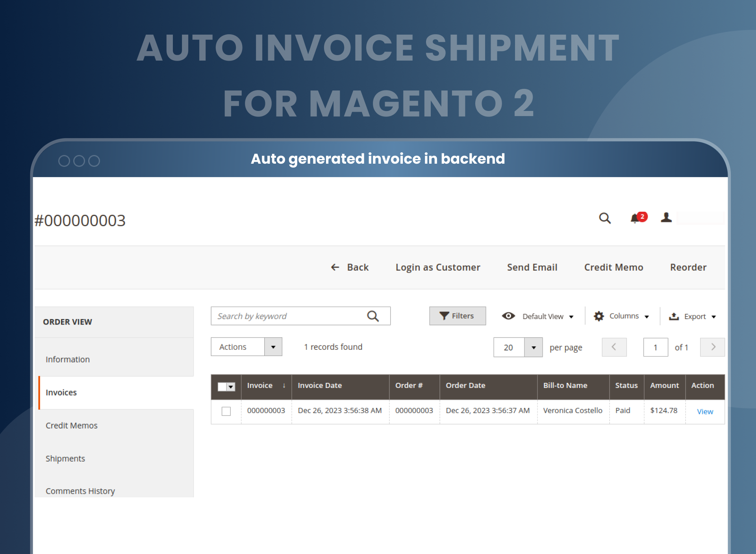Click Login as Customer

(438, 267)
